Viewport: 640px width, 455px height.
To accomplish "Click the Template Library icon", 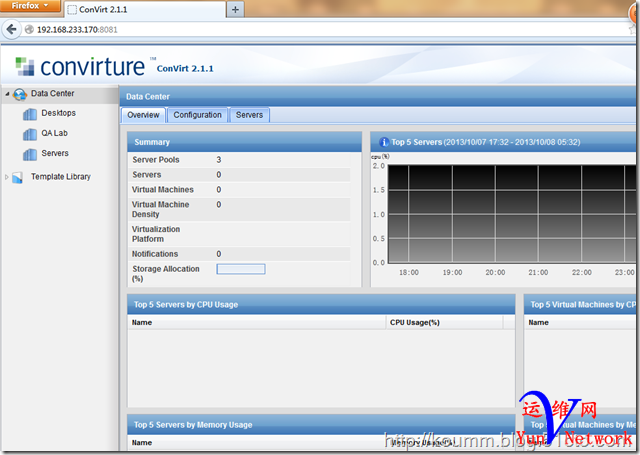I will [x=18, y=178].
